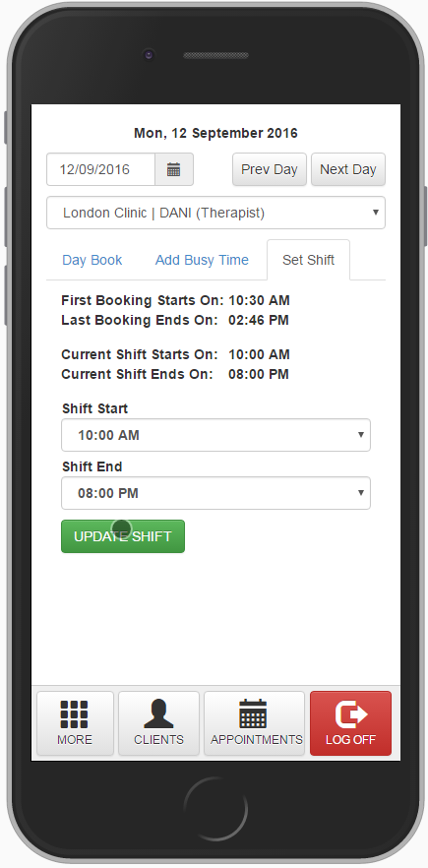The image size is (428, 868).
Task: Tap the MORE grid icon
Action: [x=75, y=714]
